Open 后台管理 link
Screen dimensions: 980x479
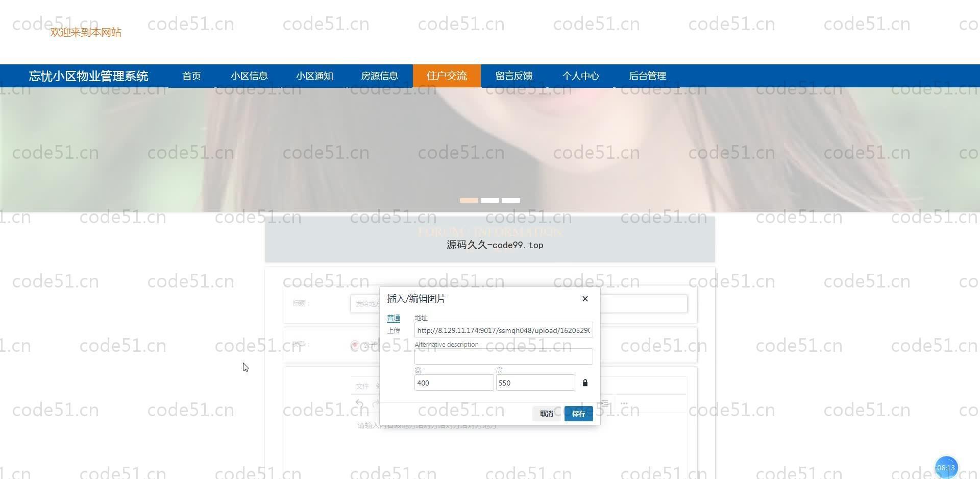(647, 76)
